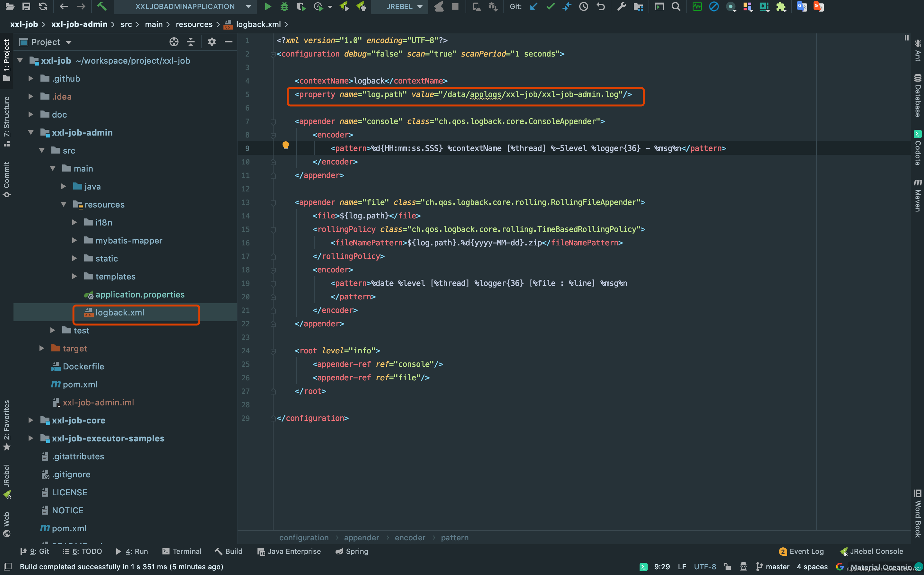Open settings via the wrench icon
This screenshot has height=575, width=924.
click(x=622, y=6)
